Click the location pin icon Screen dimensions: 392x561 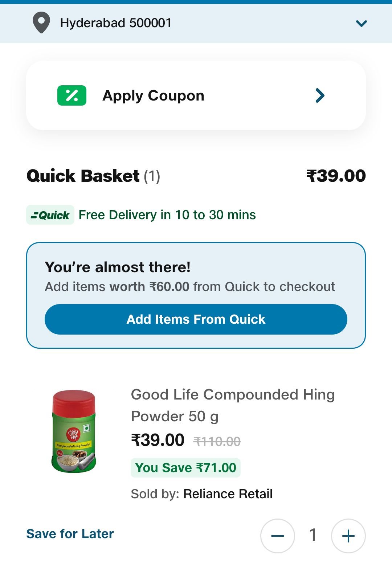41,22
